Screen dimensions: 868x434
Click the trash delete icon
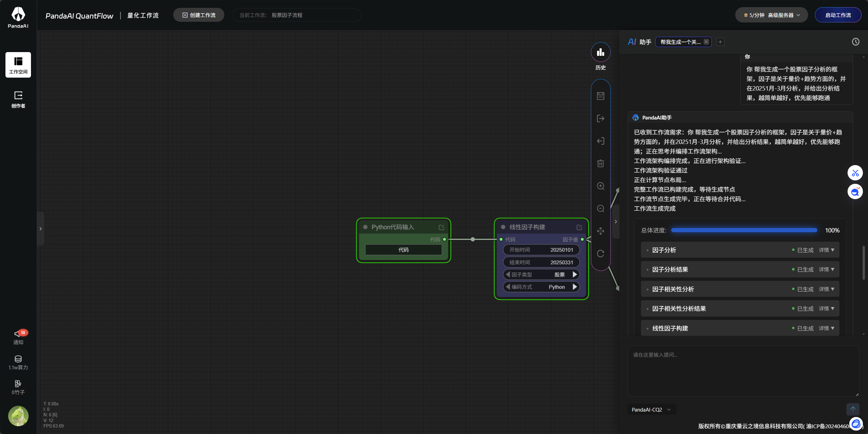600,163
